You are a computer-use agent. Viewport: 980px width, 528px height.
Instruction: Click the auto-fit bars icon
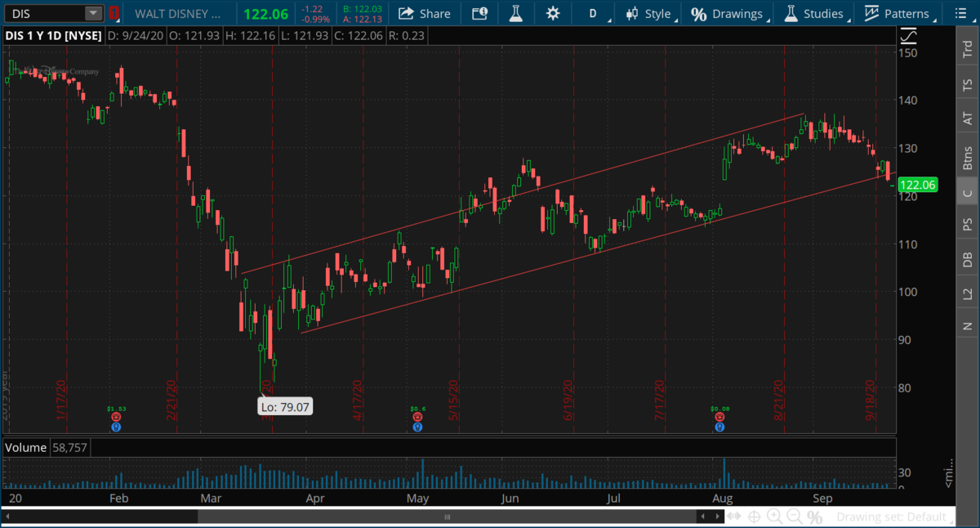click(x=734, y=517)
